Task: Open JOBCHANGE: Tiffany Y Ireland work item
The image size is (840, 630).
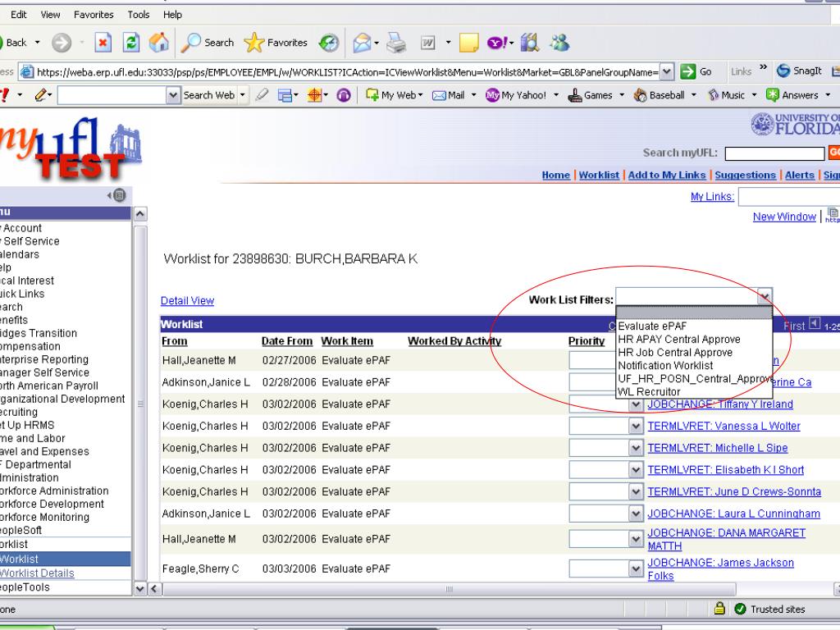Action: [x=720, y=404]
